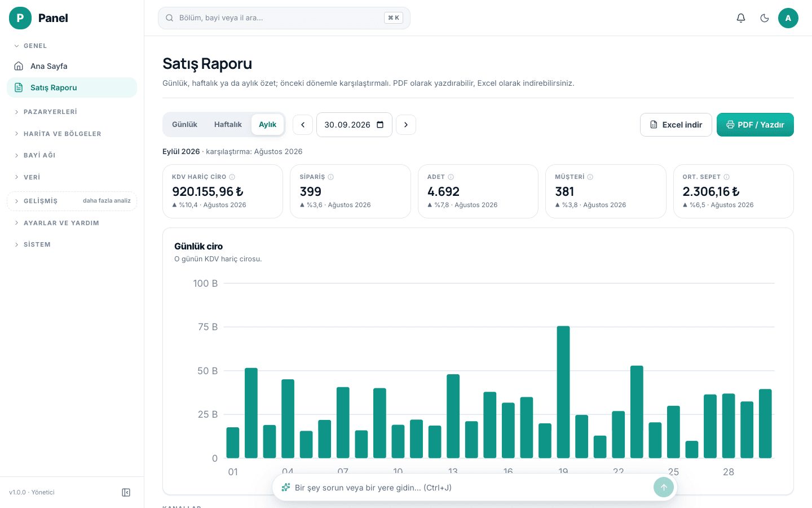
Task: Go to next period arrow
Action: tap(406, 125)
